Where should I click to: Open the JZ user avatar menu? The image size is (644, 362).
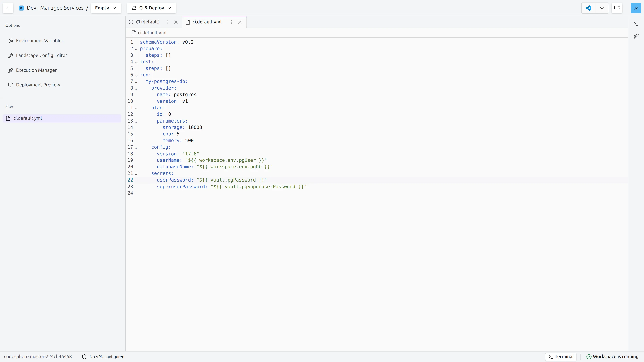click(x=635, y=8)
